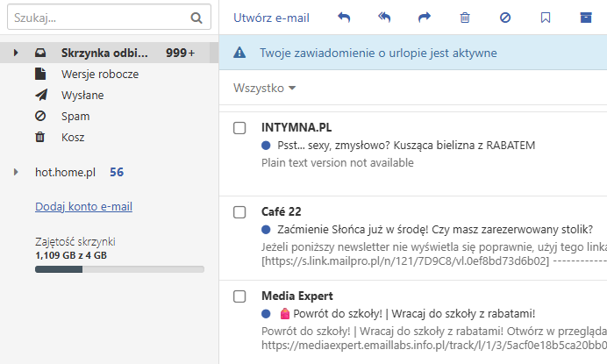Click the Spam folder circle-slash icon
Screen dimensions: 607x364
(x=40, y=116)
